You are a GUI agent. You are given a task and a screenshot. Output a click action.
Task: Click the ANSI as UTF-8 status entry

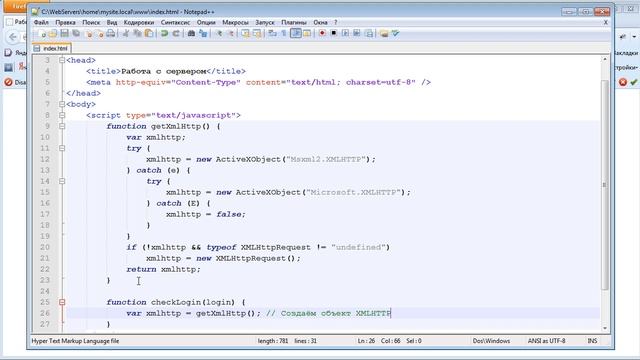pyautogui.click(x=547, y=341)
